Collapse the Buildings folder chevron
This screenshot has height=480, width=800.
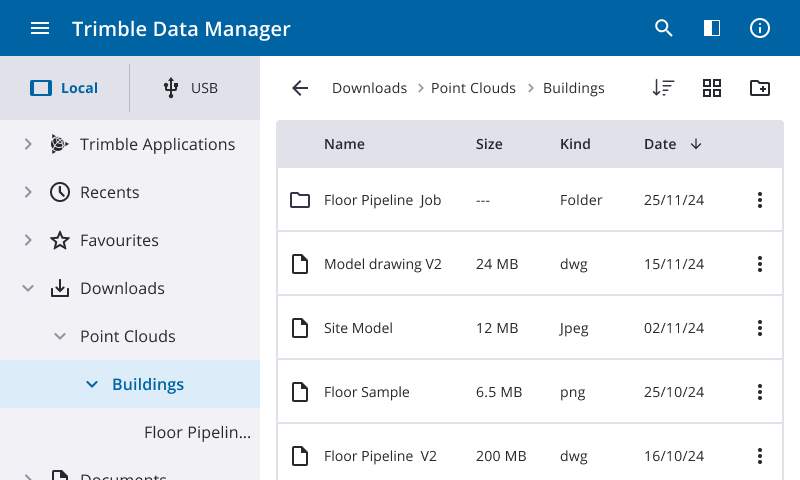[92, 384]
